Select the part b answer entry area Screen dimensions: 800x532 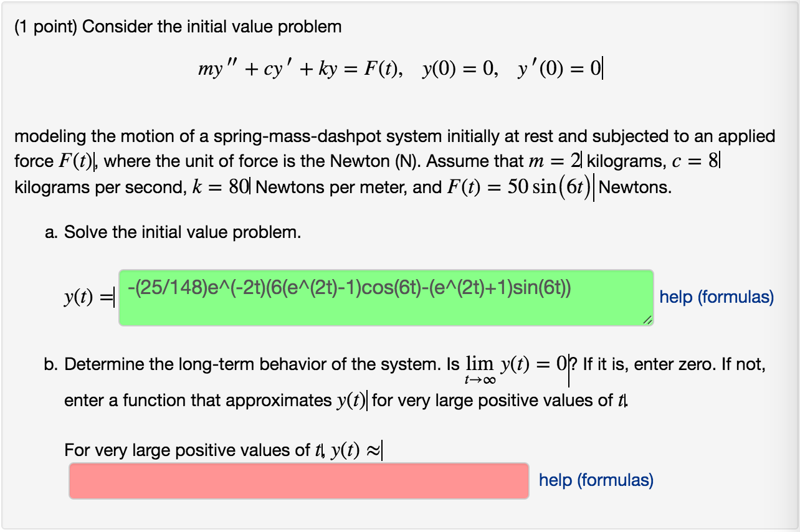tap(299, 480)
